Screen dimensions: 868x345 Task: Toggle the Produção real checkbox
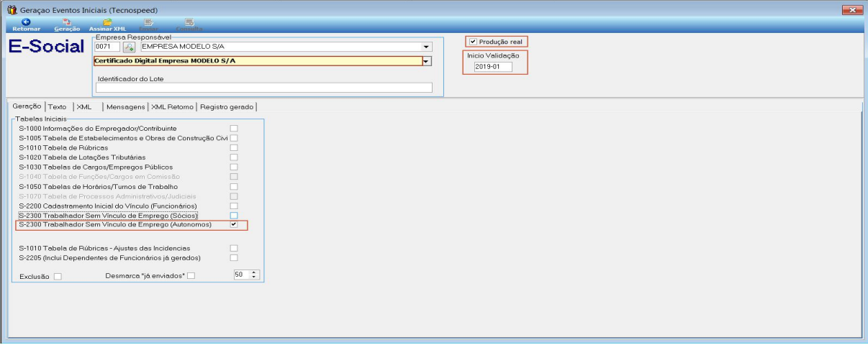(472, 42)
